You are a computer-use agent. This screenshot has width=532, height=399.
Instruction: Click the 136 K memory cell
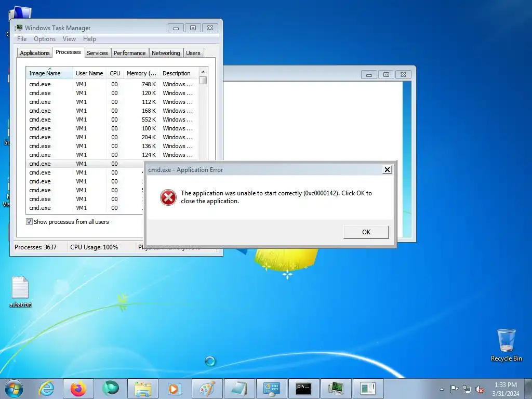pyautogui.click(x=149, y=146)
